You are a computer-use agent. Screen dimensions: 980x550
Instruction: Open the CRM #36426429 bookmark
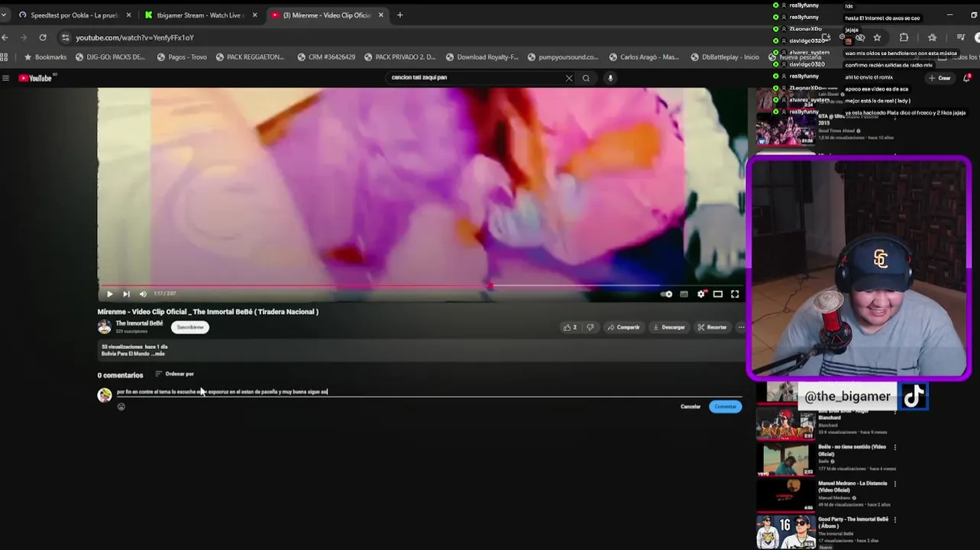(326, 57)
